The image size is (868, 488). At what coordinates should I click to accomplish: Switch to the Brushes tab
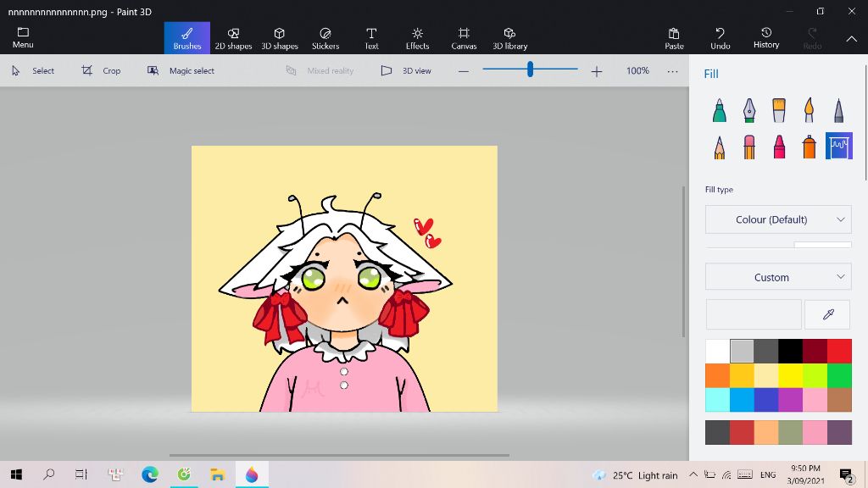(x=187, y=38)
